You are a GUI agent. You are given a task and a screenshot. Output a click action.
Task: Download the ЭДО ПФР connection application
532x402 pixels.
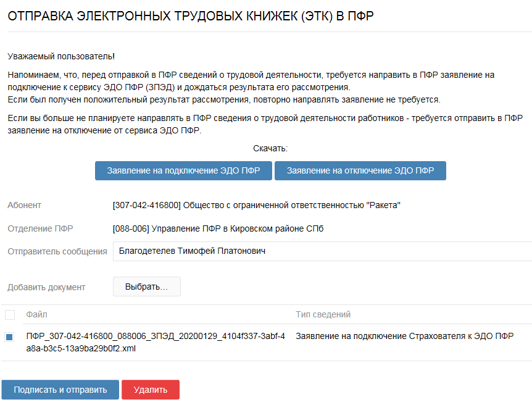coord(183,171)
